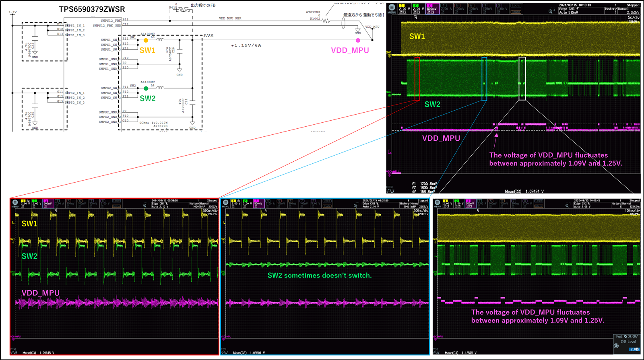
Task: Click zoom magnifier icon on red-framed scope
Action: click(x=146, y=205)
